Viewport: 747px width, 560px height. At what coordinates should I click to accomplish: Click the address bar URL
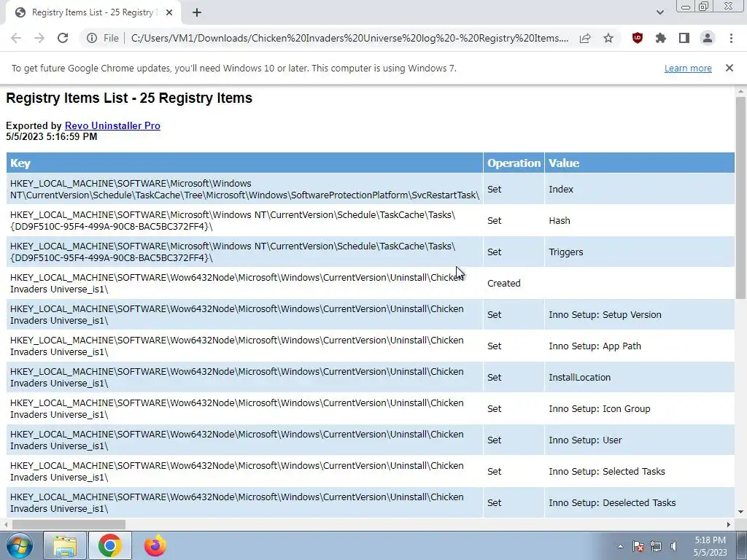[349, 38]
